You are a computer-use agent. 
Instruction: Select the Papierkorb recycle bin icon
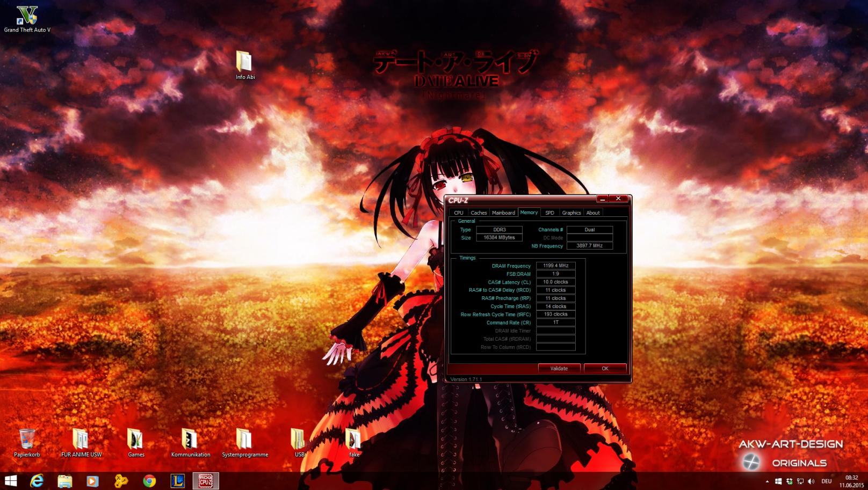pos(27,443)
